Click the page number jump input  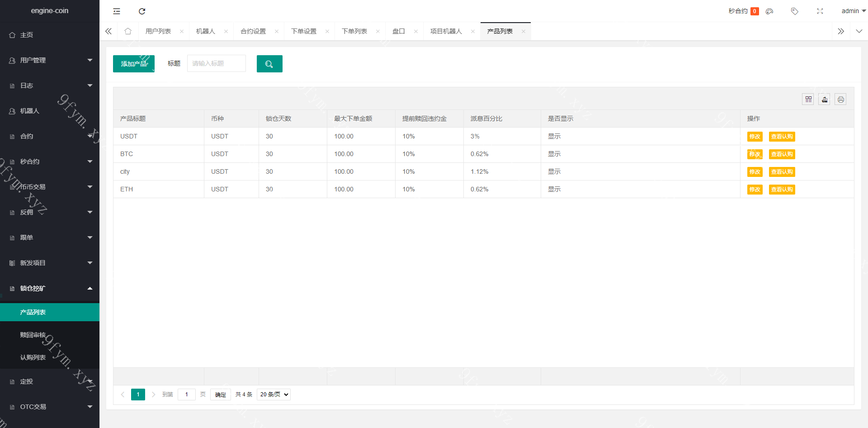[x=187, y=395]
